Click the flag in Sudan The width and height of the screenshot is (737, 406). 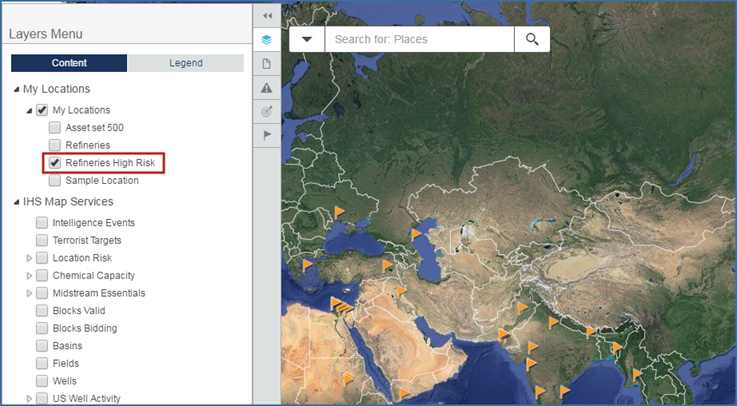click(x=348, y=378)
